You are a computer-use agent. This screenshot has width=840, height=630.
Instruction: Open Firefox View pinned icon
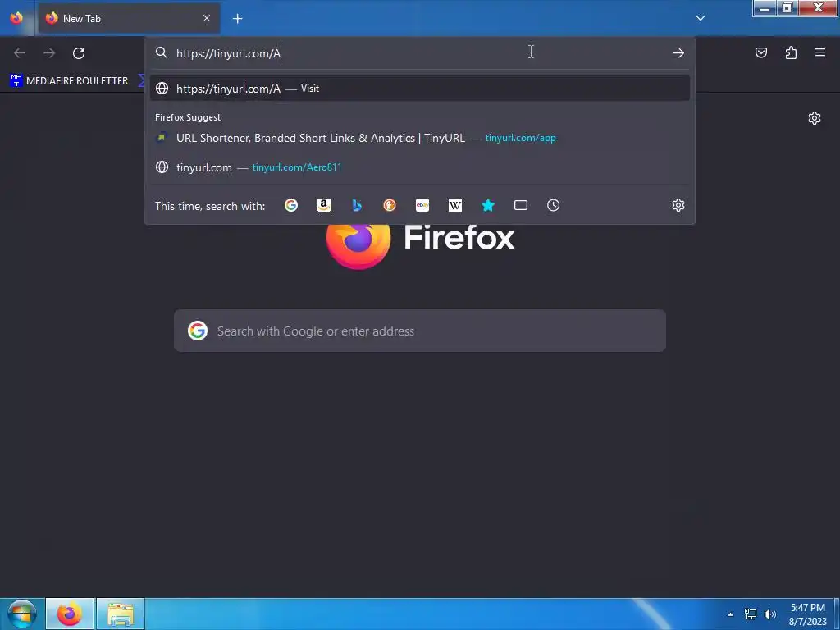(x=16, y=18)
